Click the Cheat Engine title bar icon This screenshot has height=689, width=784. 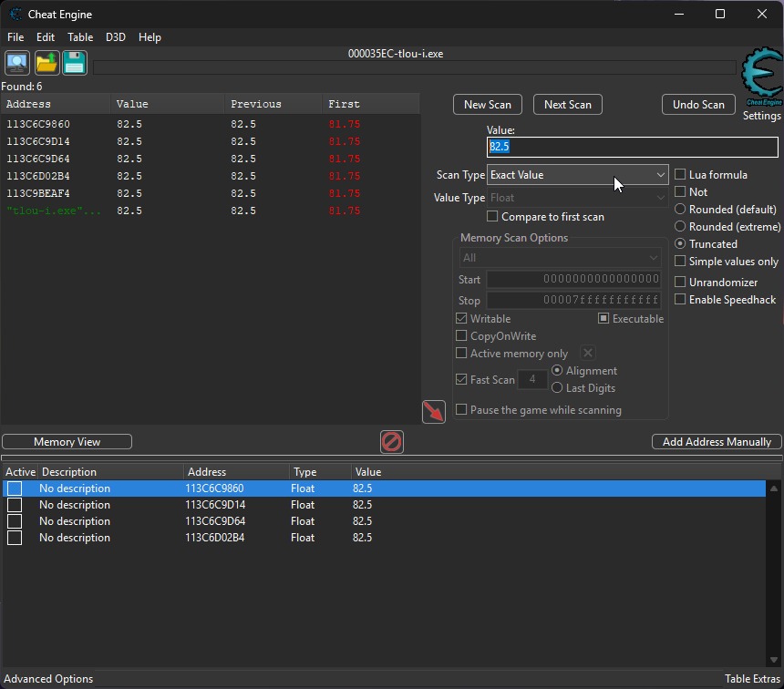tap(15, 14)
